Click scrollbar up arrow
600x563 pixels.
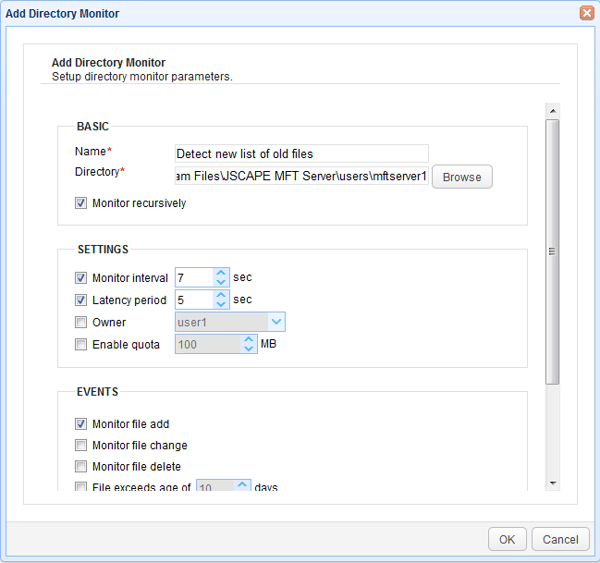(x=553, y=111)
